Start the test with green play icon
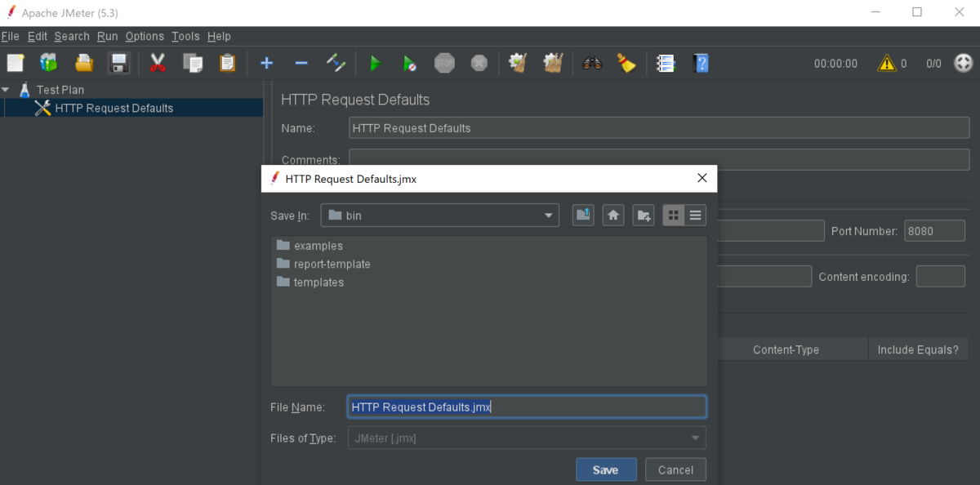 pos(375,63)
